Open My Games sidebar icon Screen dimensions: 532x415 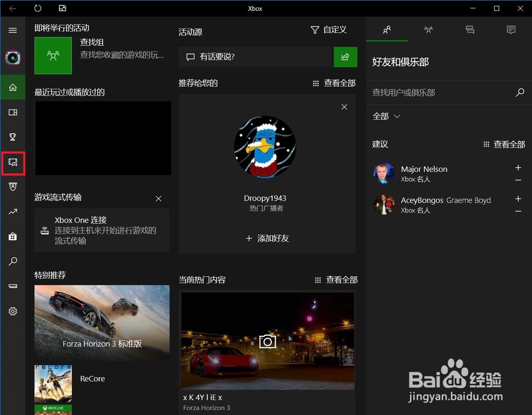tap(13, 112)
